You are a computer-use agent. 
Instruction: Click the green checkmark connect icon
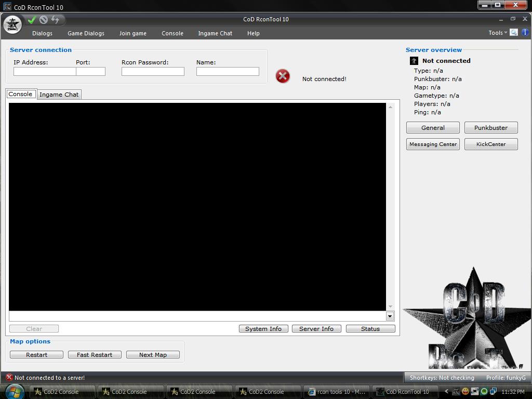32,20
